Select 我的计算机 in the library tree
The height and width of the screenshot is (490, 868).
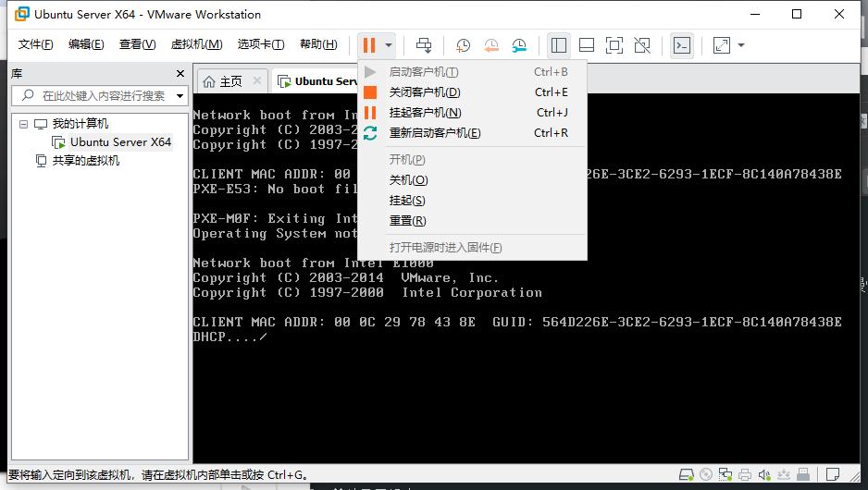tap(80, 124)
